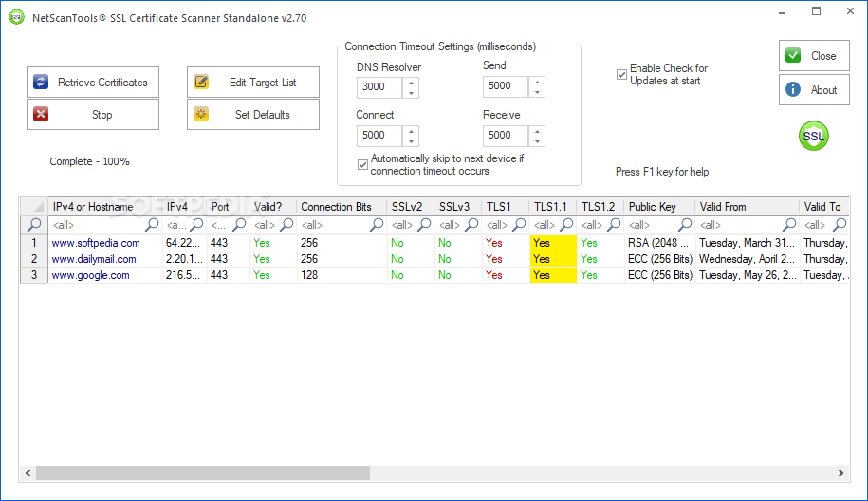The width and height of the screenshot is (868, 501).
Task: Decrease the DNS Resolver timeout value
Action: (x=411, y=92)
